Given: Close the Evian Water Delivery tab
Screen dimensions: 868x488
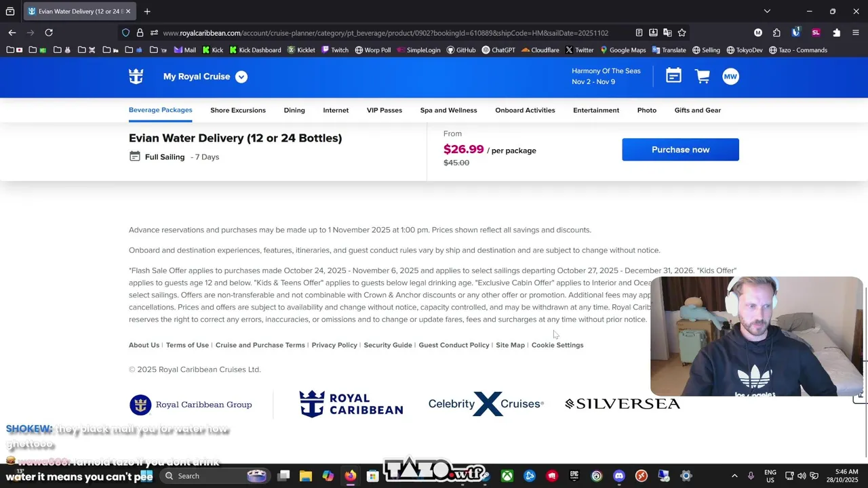Looking at the screenshot, I should point(129,12).
